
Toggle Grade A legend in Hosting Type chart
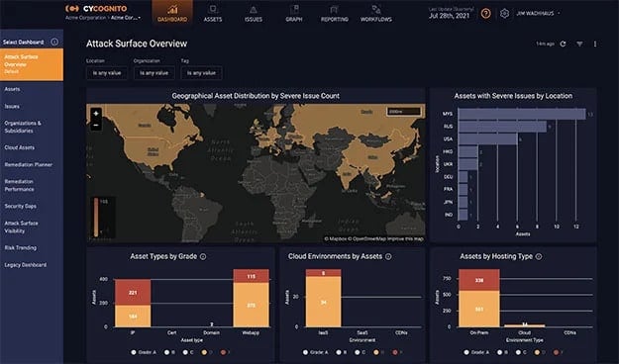(x=476, y=352)
